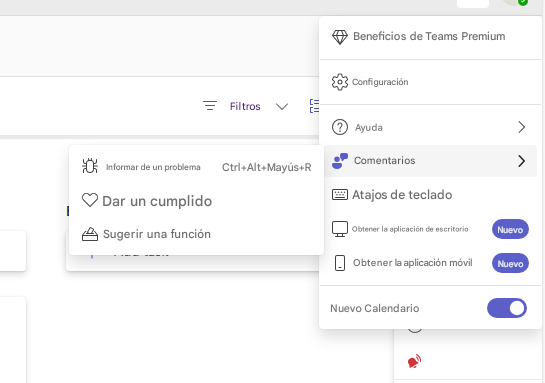This screenshot has height=383, width=545.
Task: Expand the Filtros dropdown chevron
Action: coord(282,106)
